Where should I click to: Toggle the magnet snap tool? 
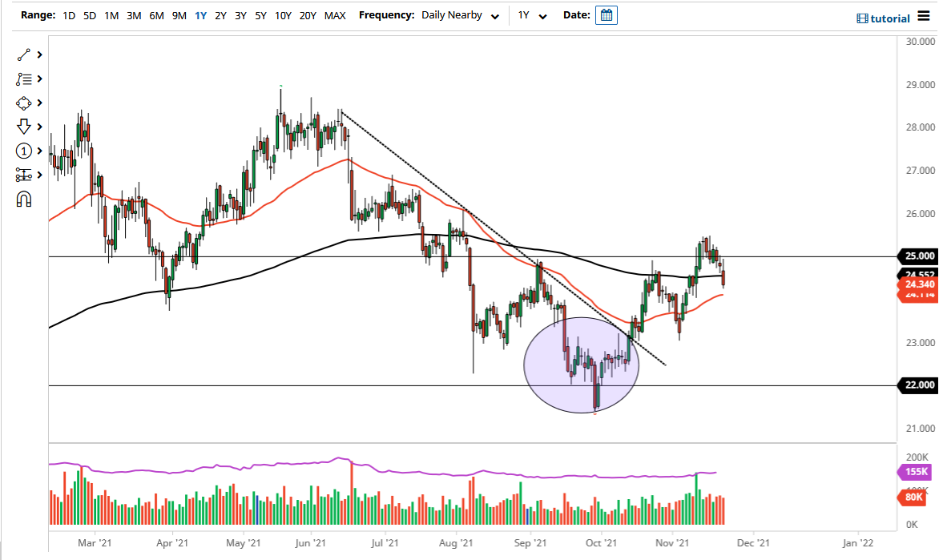click(x=23, y=199)
